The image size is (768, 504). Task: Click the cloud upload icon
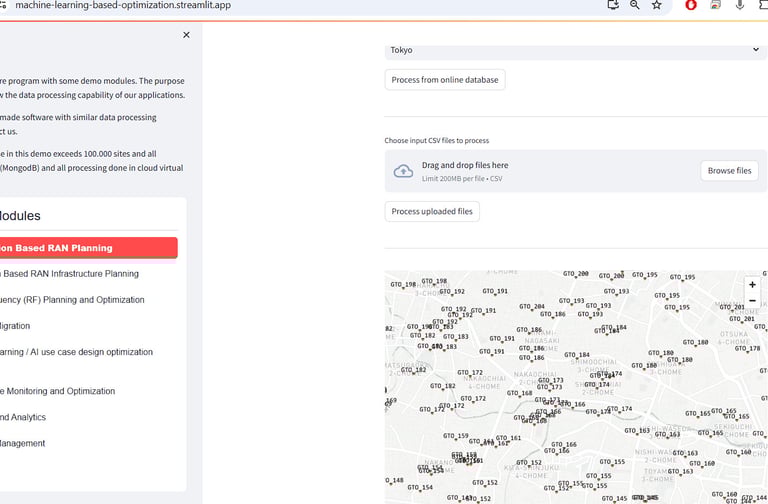tap(403, 171)
